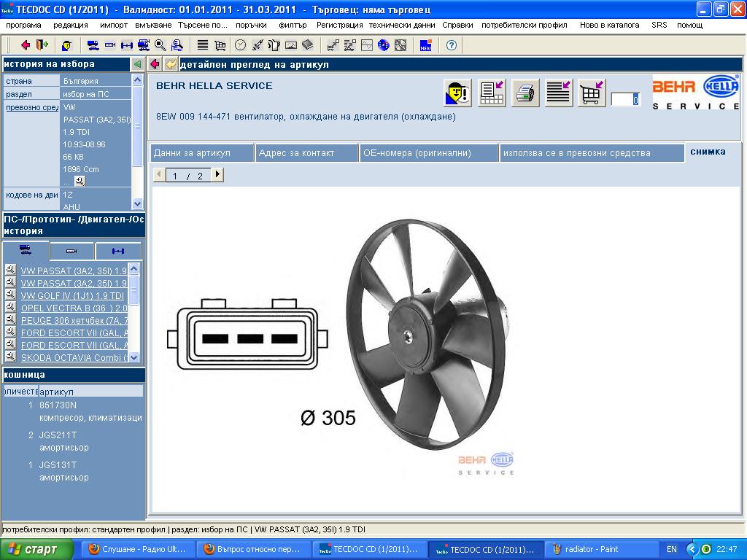
Task: Add article to cart via shopping cart button
Action: coord(592,93)
